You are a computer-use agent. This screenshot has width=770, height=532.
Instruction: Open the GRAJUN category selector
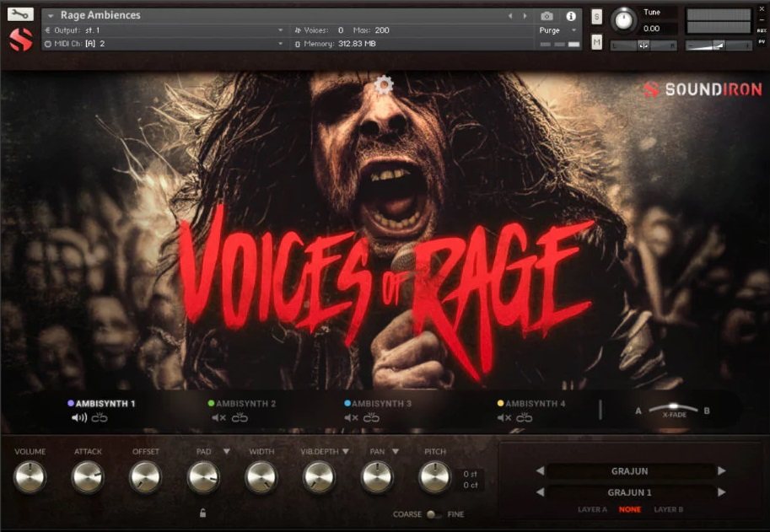630,471
